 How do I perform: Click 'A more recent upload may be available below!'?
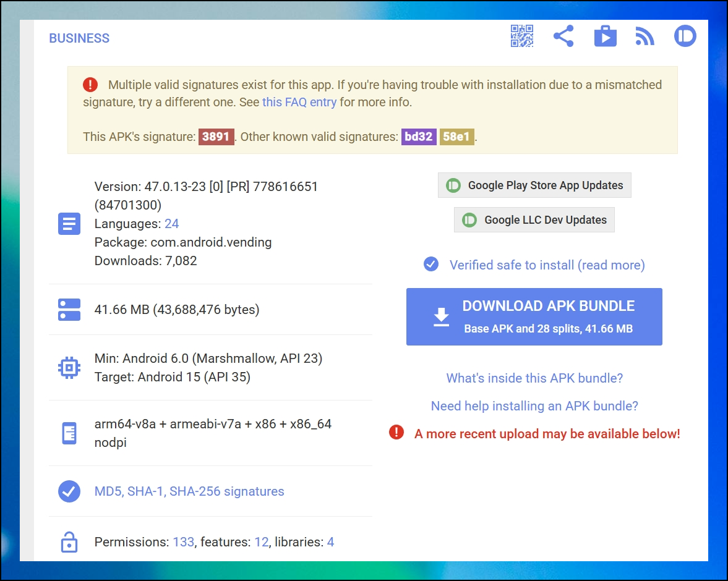tap(547, 434)
